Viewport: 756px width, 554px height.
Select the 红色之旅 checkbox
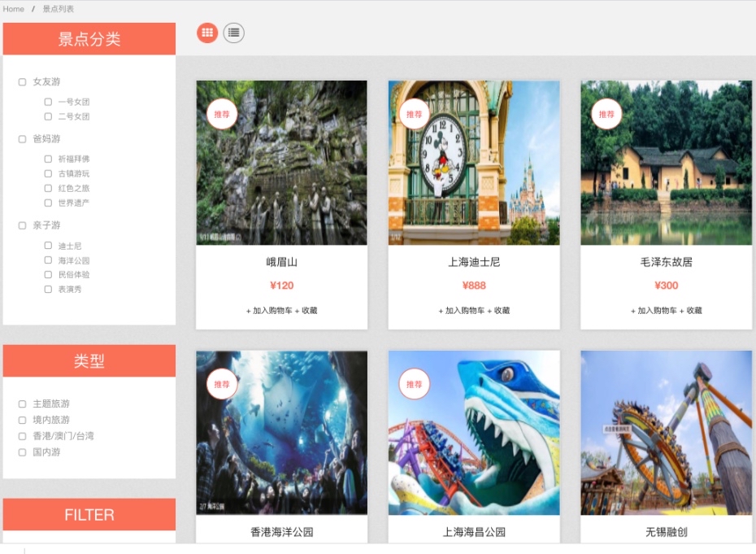click(48, 188)
